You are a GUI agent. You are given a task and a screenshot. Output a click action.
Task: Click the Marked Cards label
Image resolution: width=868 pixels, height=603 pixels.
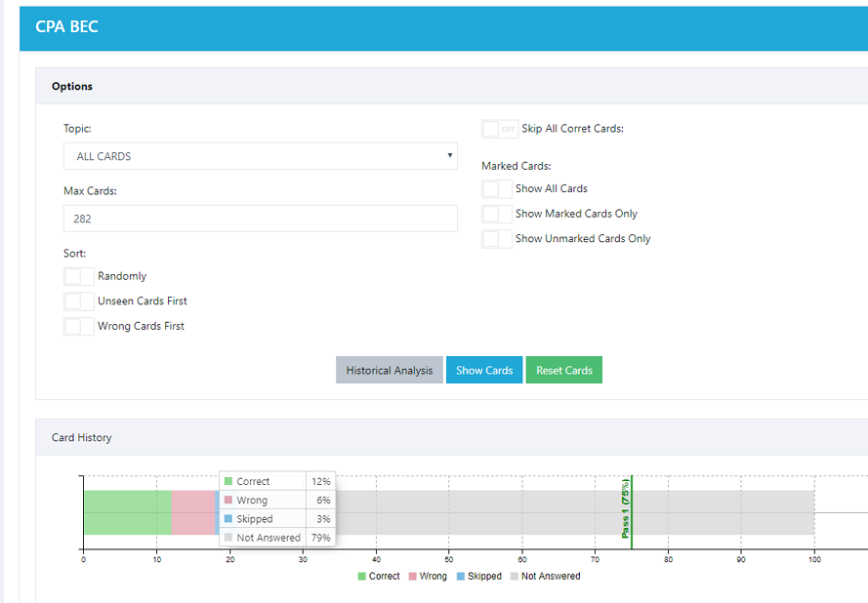coord(517,166)
